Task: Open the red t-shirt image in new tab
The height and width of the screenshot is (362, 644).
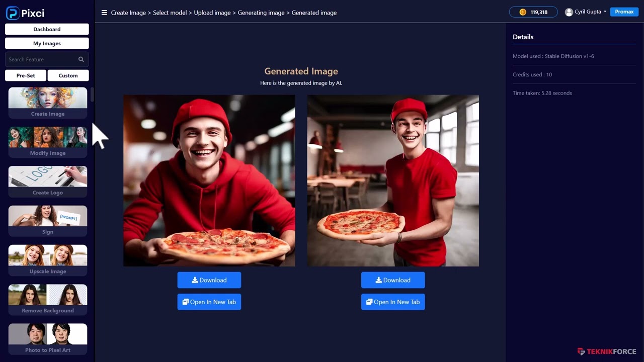Action: coord(393,302)
